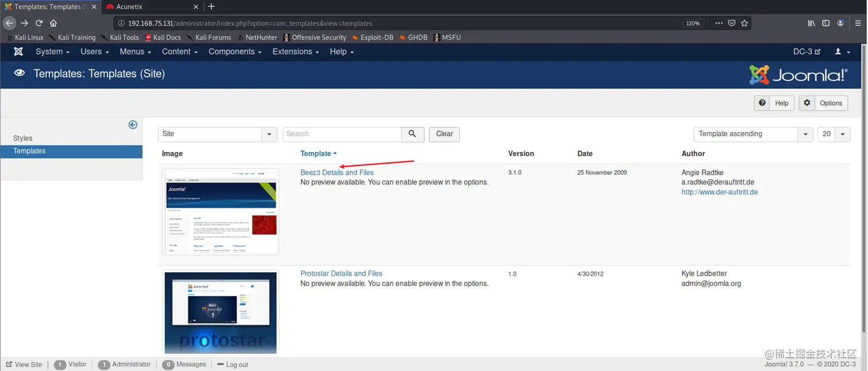Click the magnifier search button
Image resolution: width=868 pixels, height=371 pixels.
pyautogui.click(x=413, y=134)
